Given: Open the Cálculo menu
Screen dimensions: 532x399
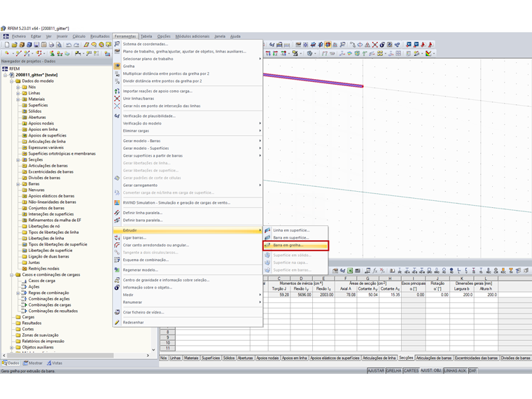Looking at the screenshot, I should (x=78, y=36).
